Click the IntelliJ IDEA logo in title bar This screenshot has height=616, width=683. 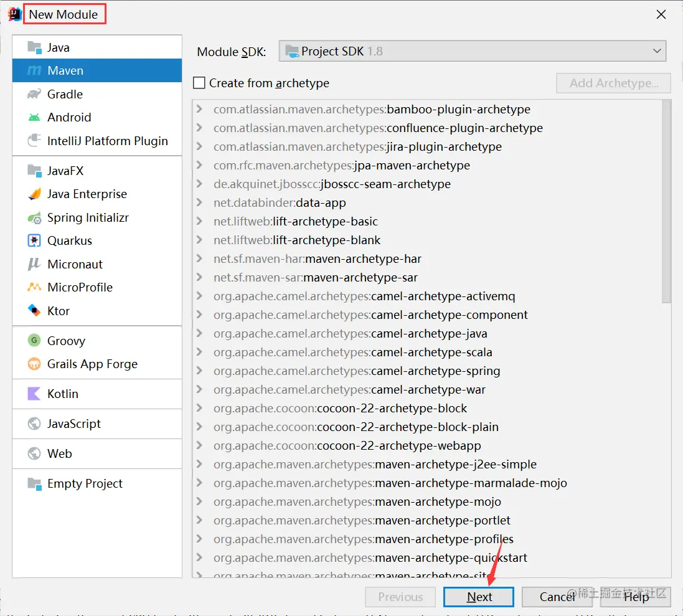tap(14, 14)
